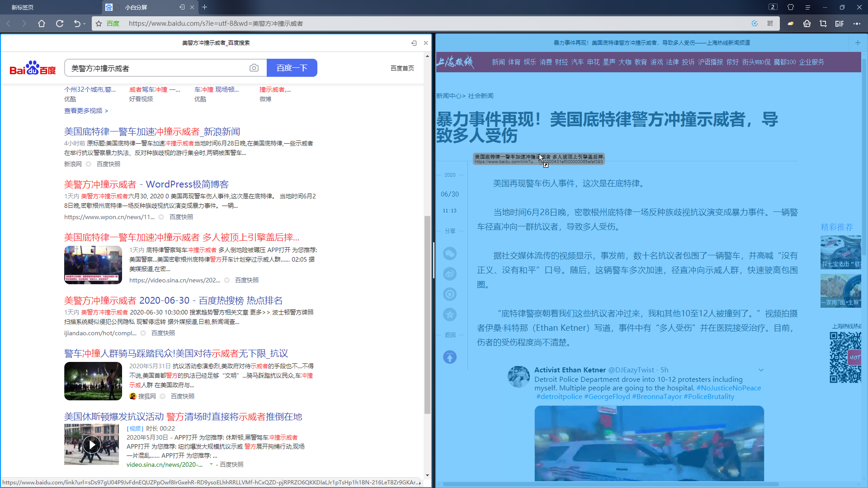Open the 娱乐 nav item
Viewport: 868px width, 488px height.
(530, 62)
